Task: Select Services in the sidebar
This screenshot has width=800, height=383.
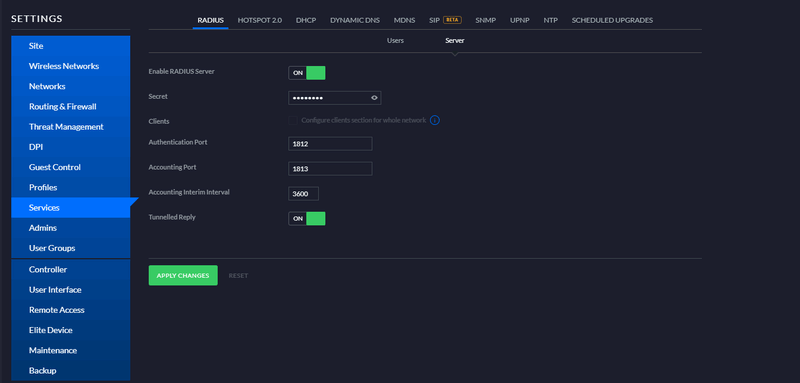Action: click(70, 208)
